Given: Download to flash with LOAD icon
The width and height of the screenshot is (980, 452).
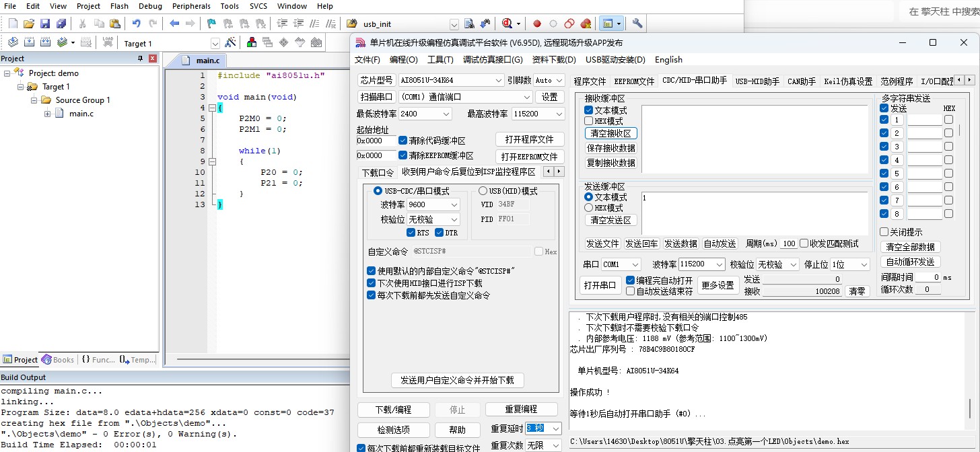Looking at the screenshot, I should [x=108, y=42].
